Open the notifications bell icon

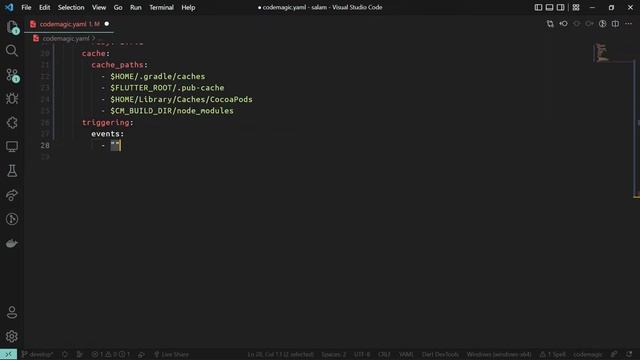(629, 354)
